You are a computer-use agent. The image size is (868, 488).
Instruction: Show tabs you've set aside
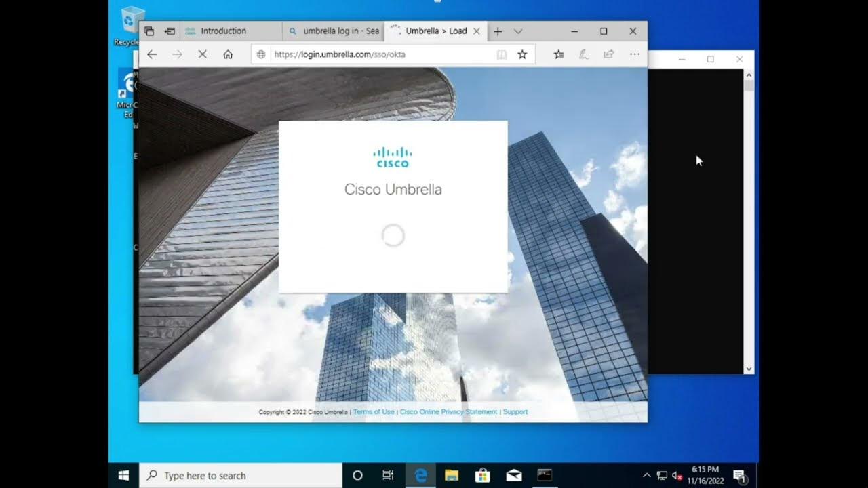[149, 31]
